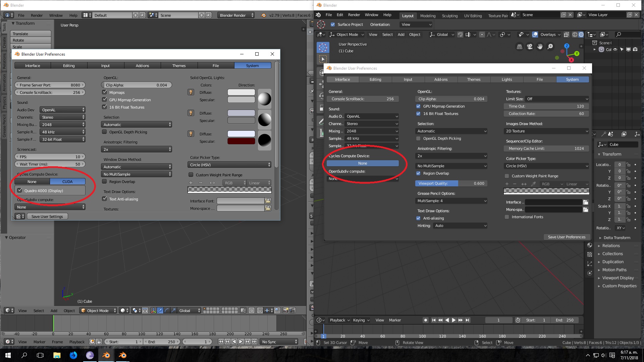644x362 pixels.
Task: Switch to Input tab in 2.8 preferences
Action: click(408, 79)
